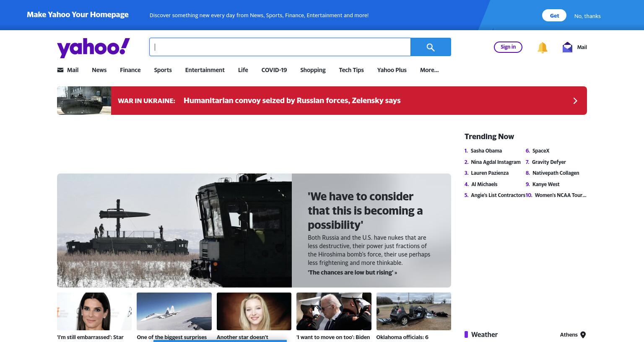Image resolution: width=644 pixels, height=342 pixels.
Task: Open Sports in navigation bar
Action: 163,70
